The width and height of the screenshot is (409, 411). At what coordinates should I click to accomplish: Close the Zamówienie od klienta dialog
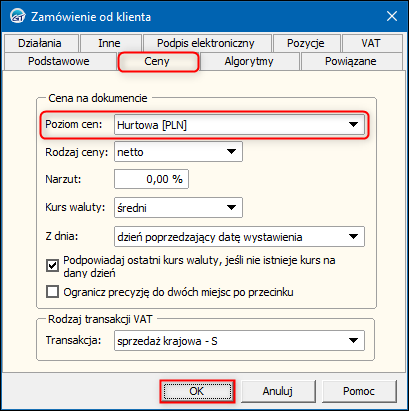click(x=391, y=16)
